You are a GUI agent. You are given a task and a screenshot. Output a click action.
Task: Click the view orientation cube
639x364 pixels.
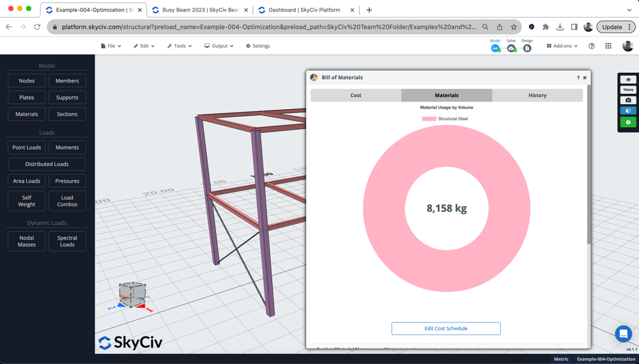pyautogui.click(x=131, y=295)
